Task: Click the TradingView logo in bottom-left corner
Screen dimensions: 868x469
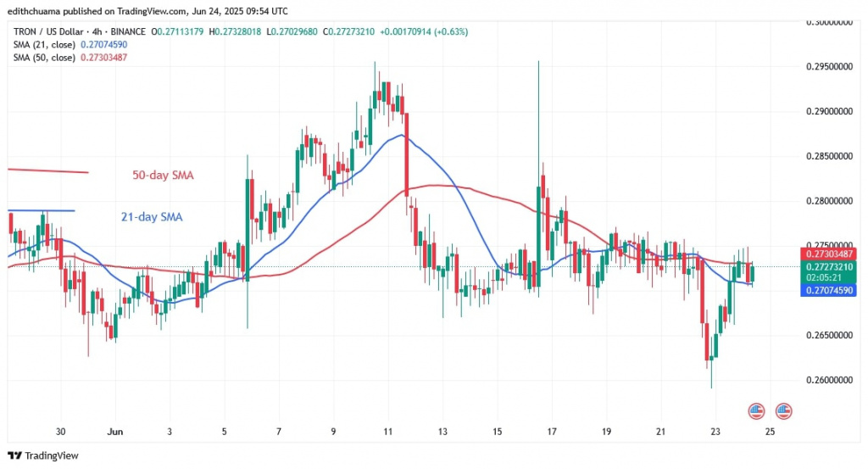Action: pyautogui.click(x=42, y=455)
